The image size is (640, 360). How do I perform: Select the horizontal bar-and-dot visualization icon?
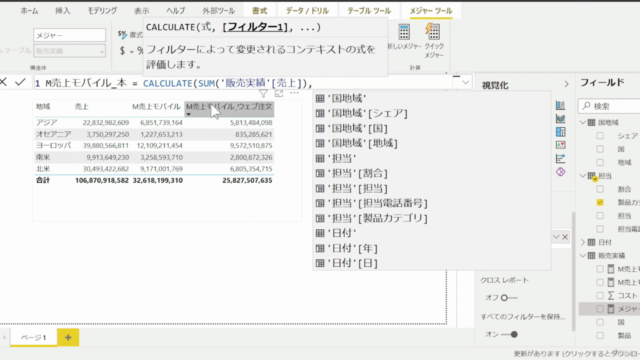[x=560, y=158]
